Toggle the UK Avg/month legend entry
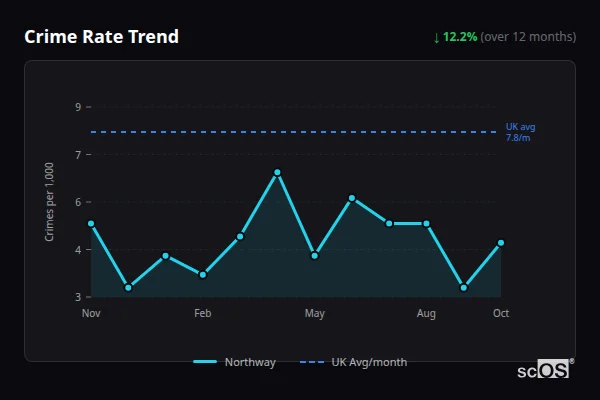 tap(353, 362)
